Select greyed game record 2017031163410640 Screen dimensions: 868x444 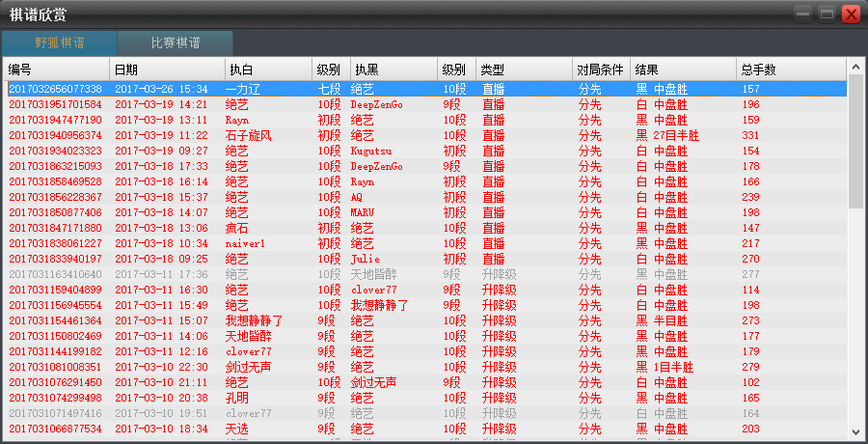(x=427, y=274)
